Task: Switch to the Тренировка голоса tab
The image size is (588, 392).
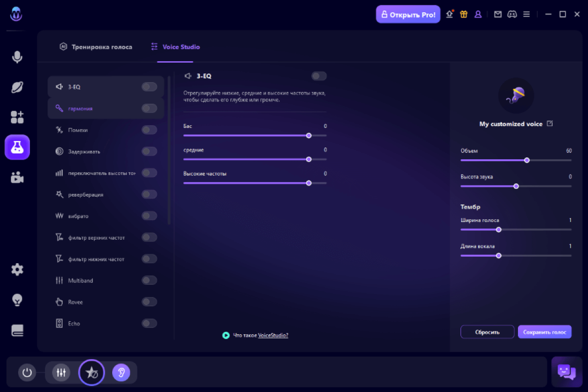Action: pyautogui.click(x=96, y=47)
